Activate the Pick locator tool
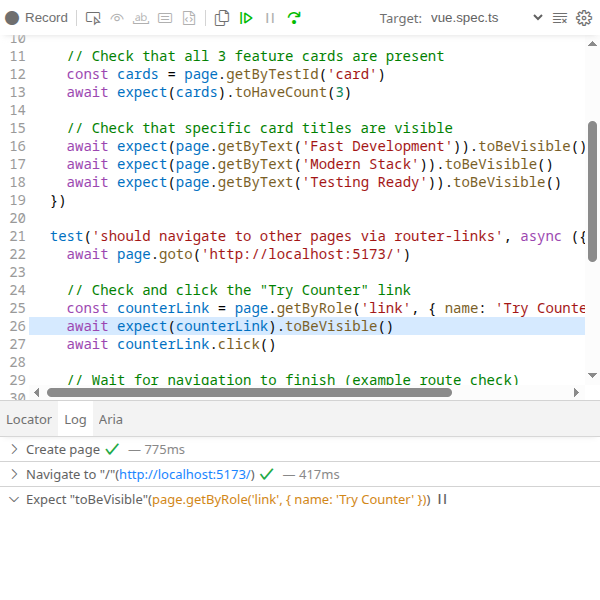The width and height of the screenshot is (600, 600). tap(93, 18)
